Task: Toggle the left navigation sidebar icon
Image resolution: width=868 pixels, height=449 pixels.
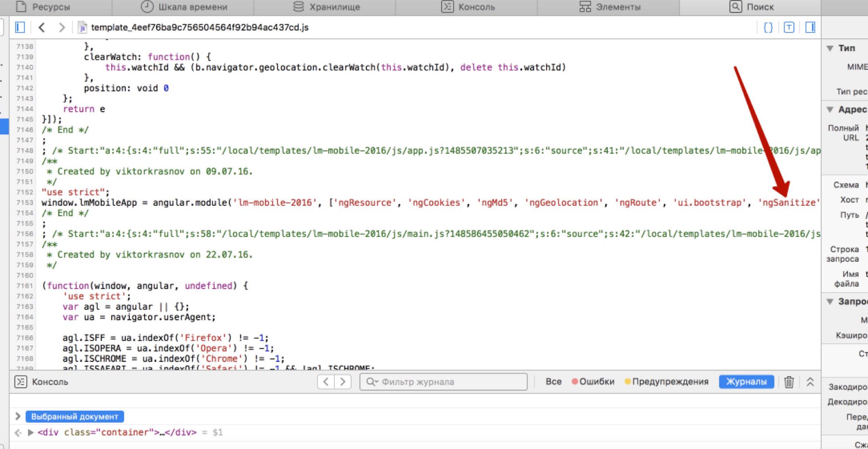Action: [20, 27]
